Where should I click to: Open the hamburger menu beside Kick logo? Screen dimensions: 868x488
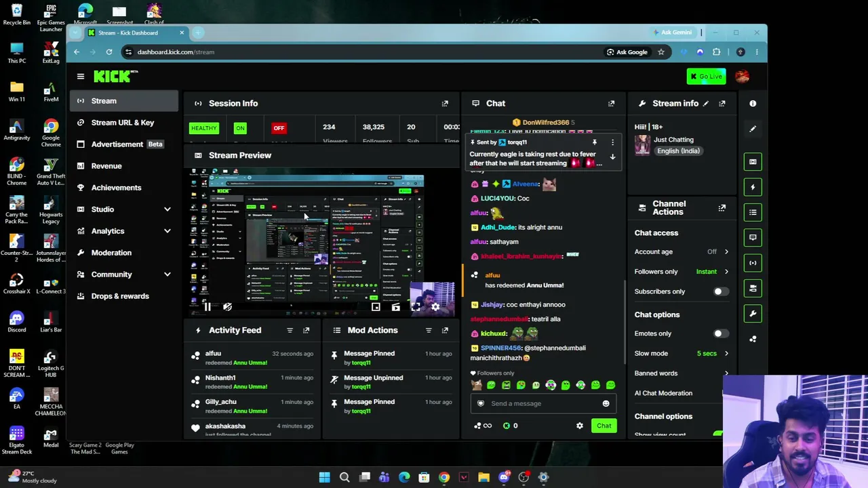coord(80,77)
